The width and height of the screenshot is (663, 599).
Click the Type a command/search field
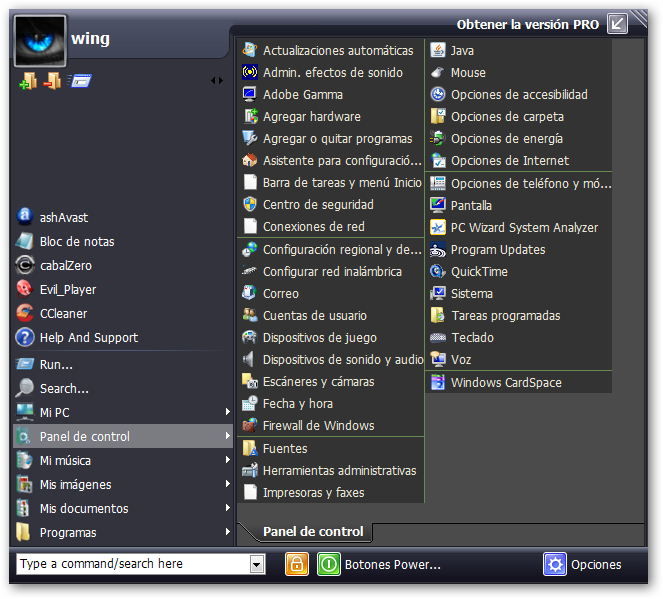coord(132,564)
